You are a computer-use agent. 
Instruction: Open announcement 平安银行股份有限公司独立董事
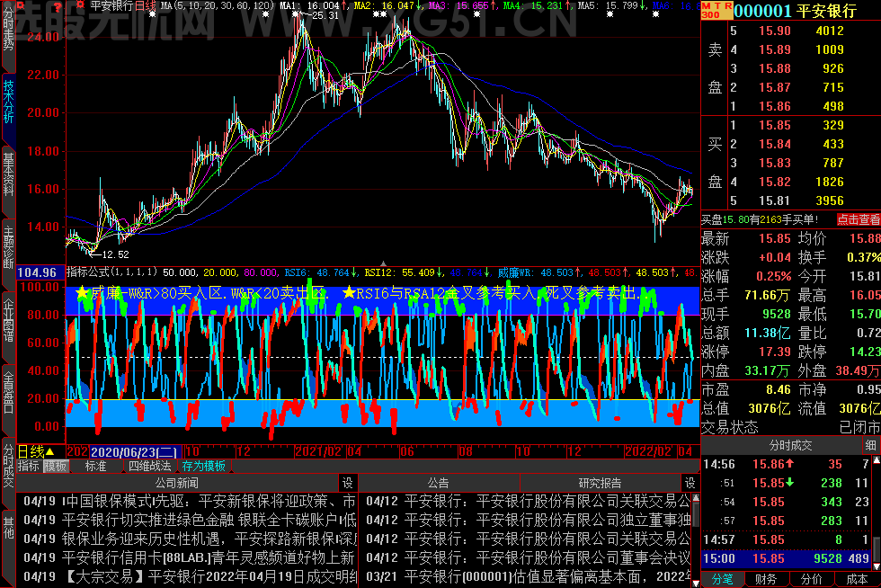(x=528, y=520)
